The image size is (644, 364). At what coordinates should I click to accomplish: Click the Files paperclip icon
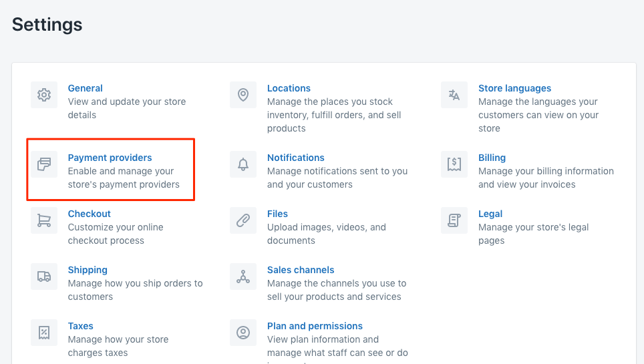coord(243,220)
